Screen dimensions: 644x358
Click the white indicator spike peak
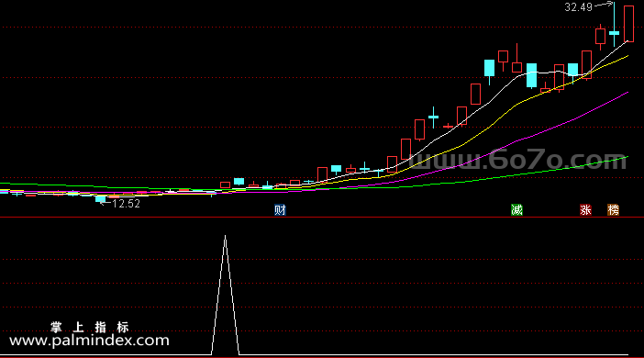point(225,236)
